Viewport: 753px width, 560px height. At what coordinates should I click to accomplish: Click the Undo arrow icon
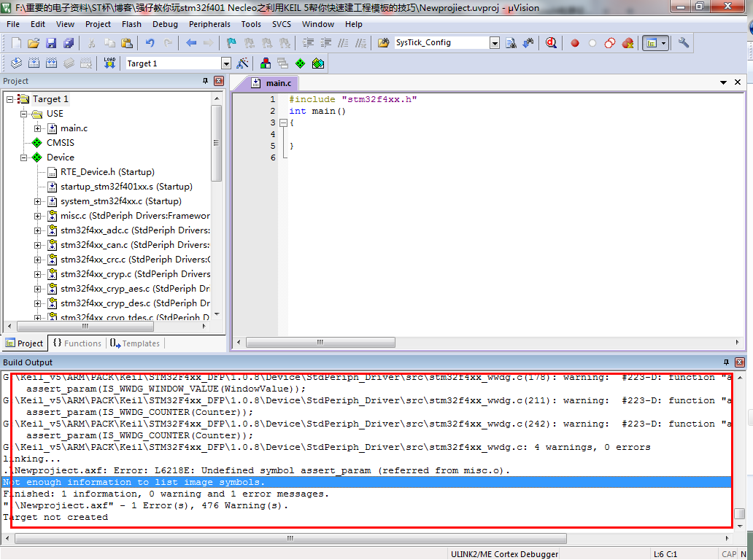(150, 43)
